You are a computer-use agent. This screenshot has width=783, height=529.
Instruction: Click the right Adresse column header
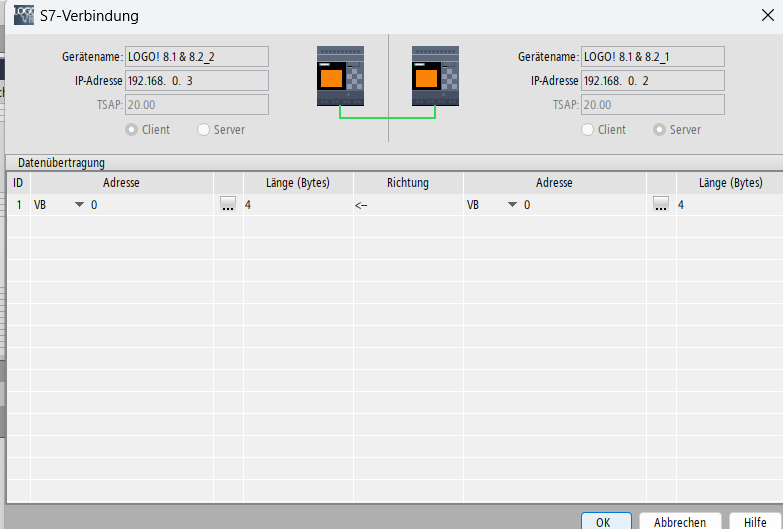(x=555, y=183)
